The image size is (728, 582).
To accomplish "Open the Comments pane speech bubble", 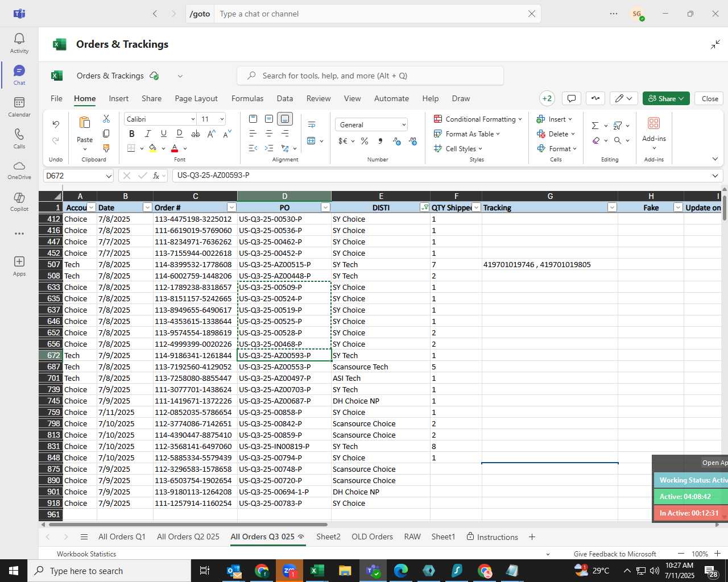I will (572, 98).
